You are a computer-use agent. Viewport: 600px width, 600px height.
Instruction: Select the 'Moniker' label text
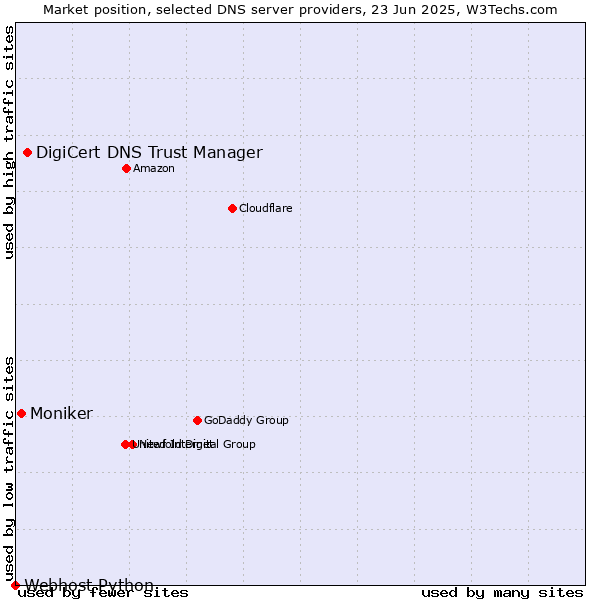61,414
